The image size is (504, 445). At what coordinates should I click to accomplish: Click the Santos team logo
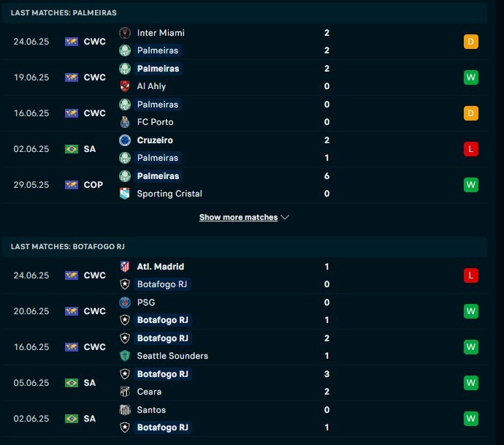[x=125, y=410]
